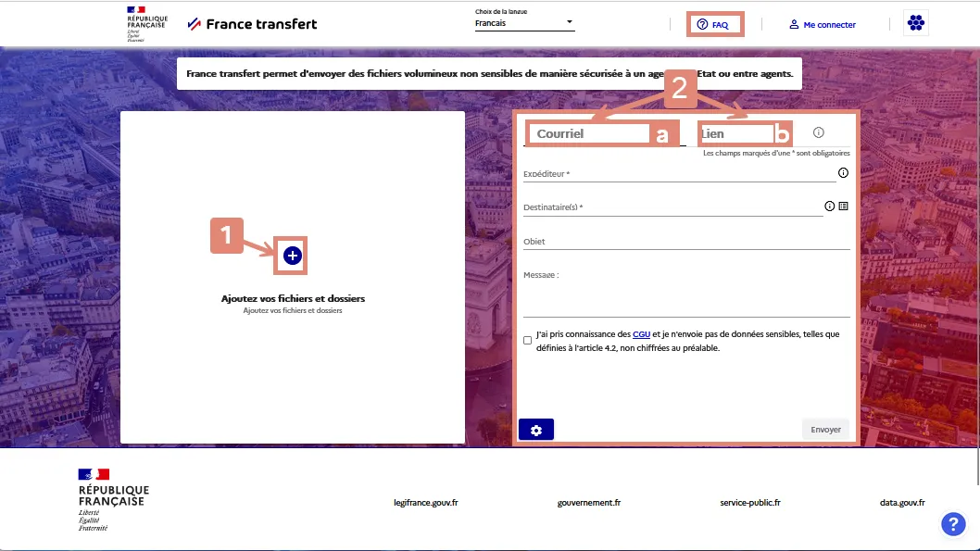Image resolution: width=980 pixels, height=551 pixels.
Task: Open the data.gouv.fr footer link
Action: point(902,502)
